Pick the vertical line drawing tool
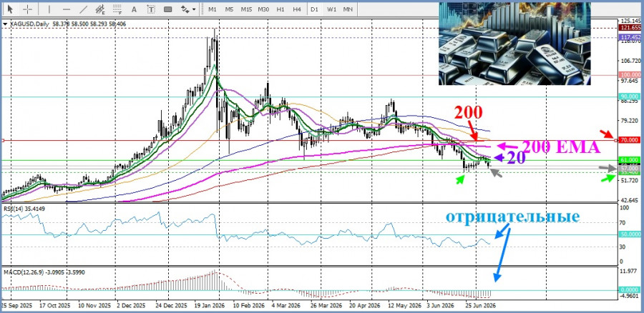The height and width of the screenshot is (313, 644). [x=49, y=9]
